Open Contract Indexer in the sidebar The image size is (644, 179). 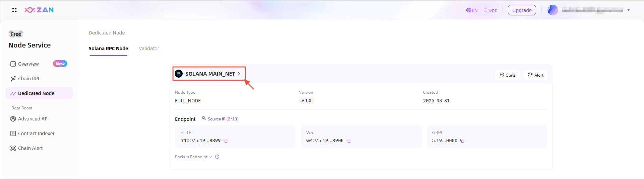point(33,133)
